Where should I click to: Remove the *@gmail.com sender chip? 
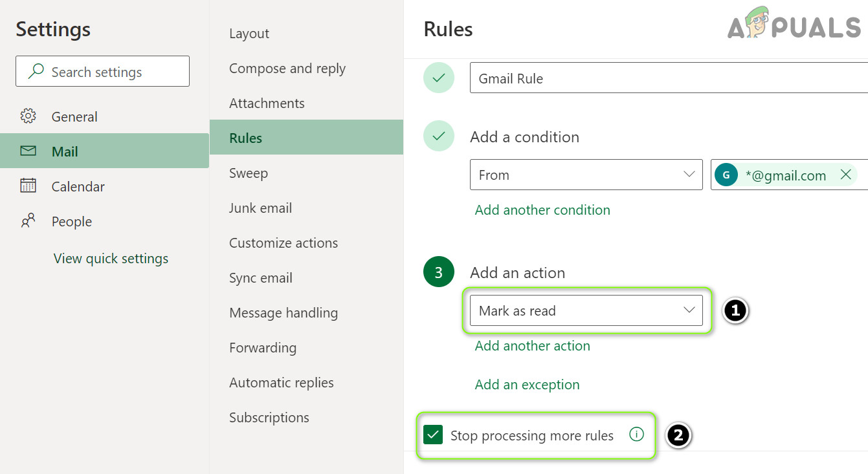coord(845,175)
